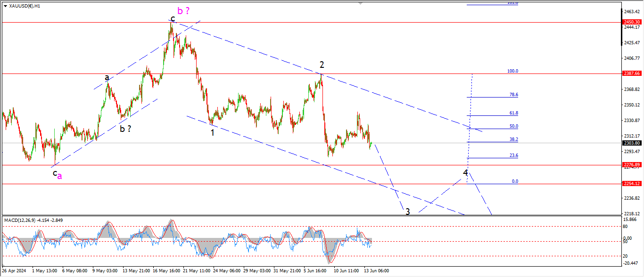The height and width of the screenshot is (277, 644).
Task: Select the wave label 4 projection
Action: point(465,173)
